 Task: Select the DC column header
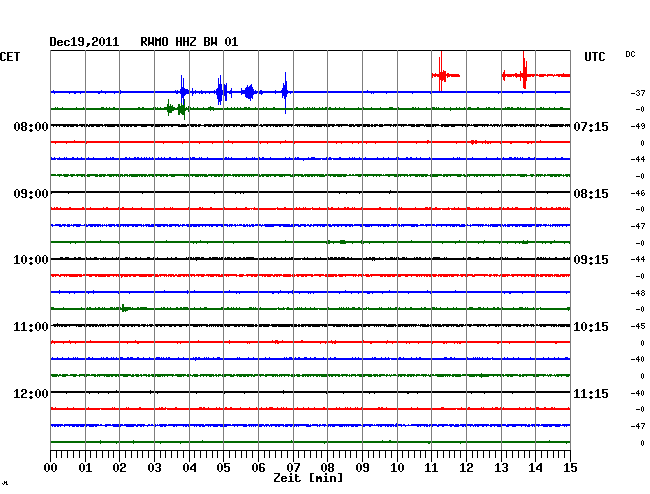point(630,54)
